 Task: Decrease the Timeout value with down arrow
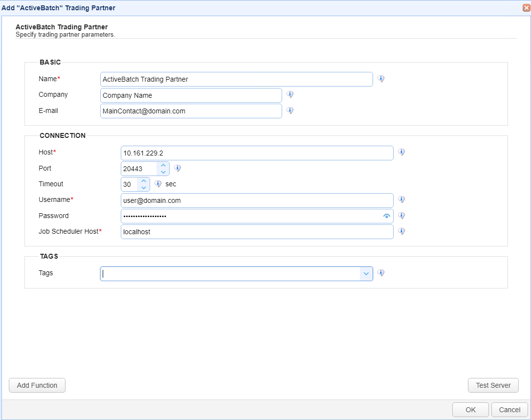144,188
